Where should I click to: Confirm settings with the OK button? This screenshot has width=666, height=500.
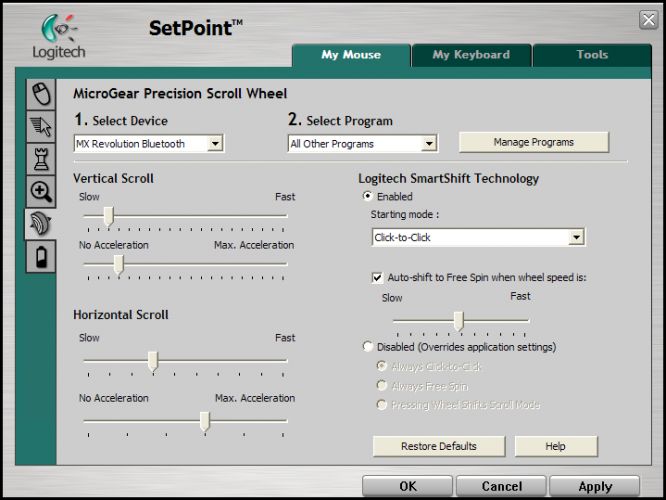tap(408, 486)
